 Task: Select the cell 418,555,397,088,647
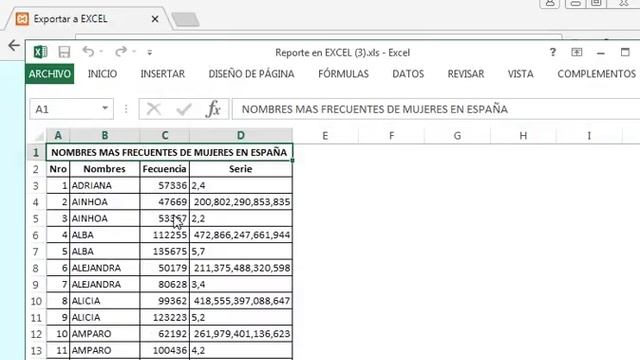pos(241,301)
